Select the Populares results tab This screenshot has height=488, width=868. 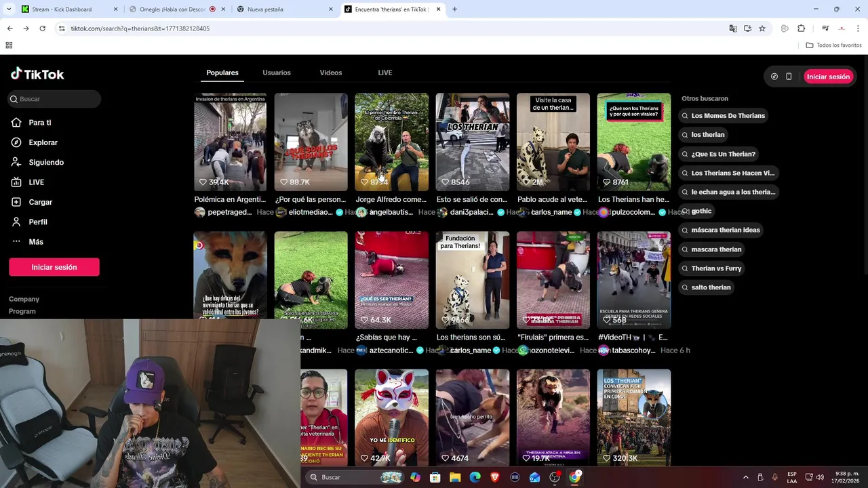click(x=222, y=73)
